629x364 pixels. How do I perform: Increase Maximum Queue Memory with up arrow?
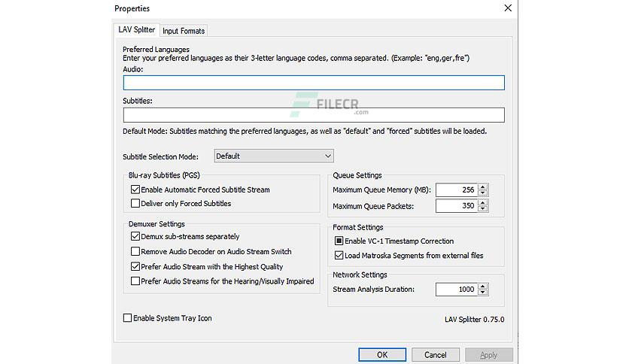(483, 187)
